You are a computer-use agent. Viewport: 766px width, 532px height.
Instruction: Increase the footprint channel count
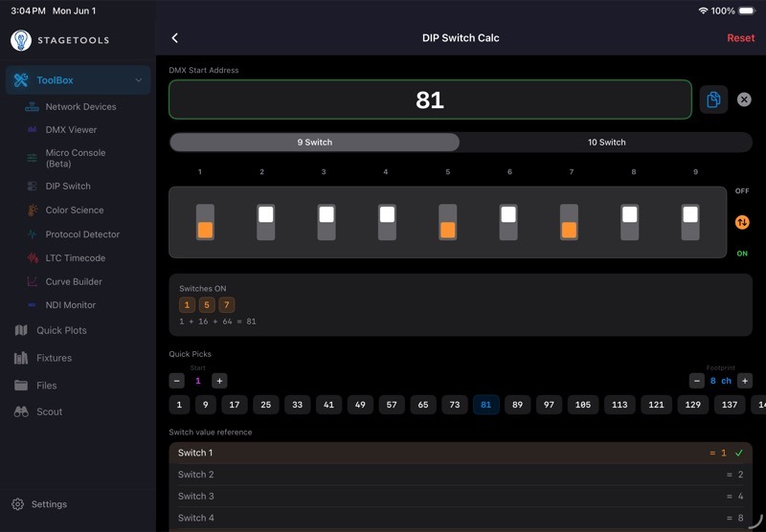(745, 381)
